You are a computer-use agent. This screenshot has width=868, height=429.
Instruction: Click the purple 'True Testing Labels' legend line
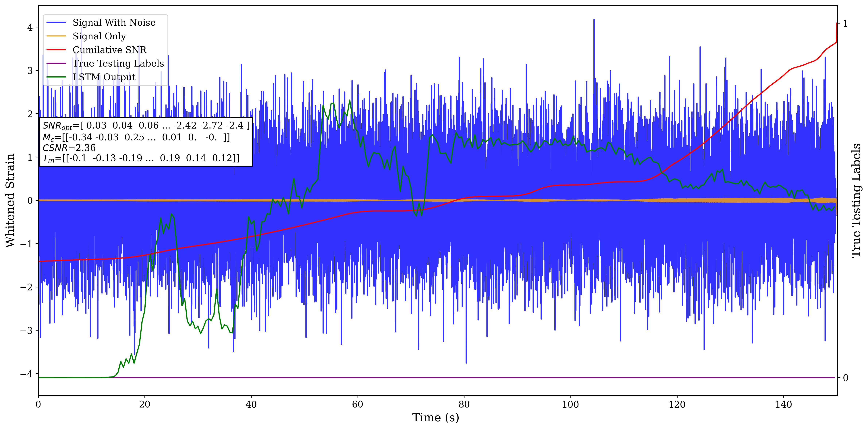pyautogui.click(x=56, y=63)
